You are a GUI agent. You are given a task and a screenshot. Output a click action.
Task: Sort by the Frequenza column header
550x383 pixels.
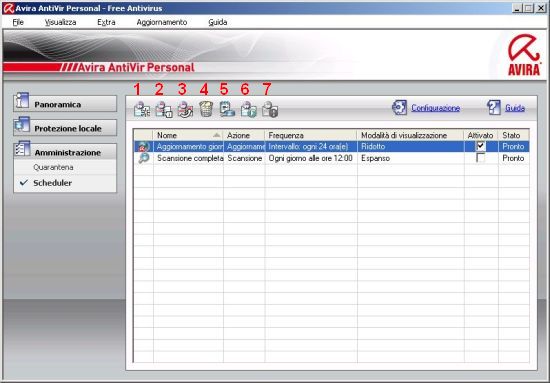coord(311,135)
